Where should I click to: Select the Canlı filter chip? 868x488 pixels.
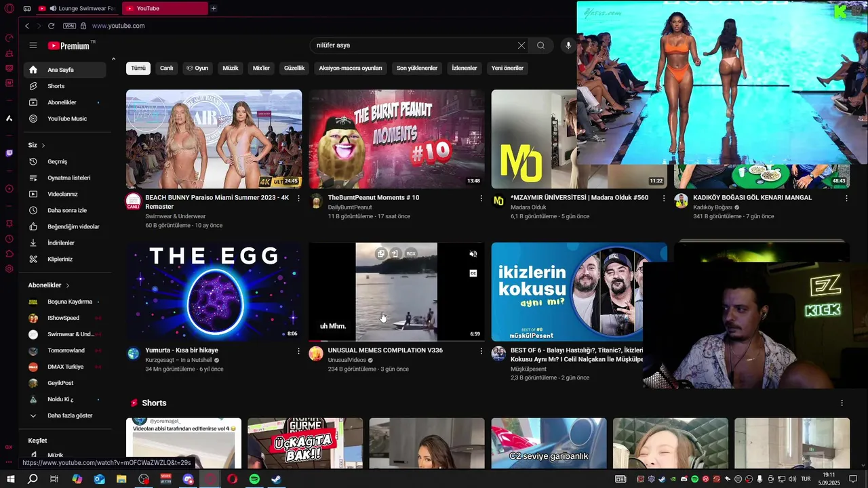coord(166,68)
